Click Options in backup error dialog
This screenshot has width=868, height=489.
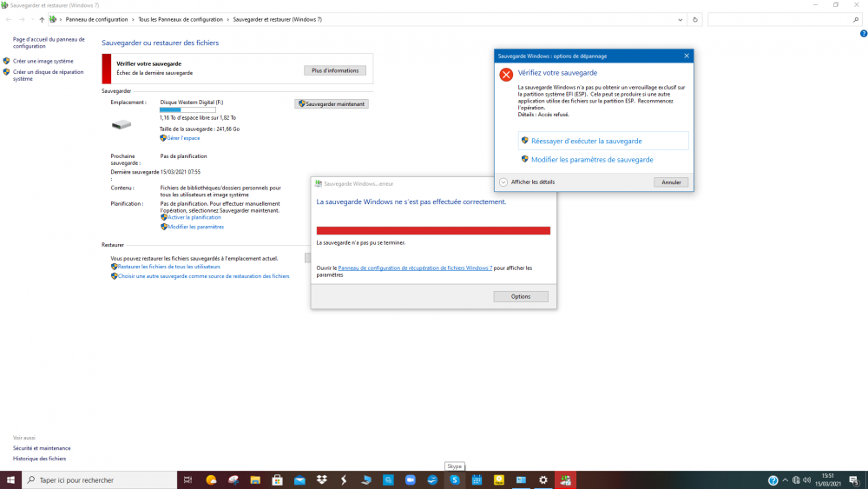520,296
